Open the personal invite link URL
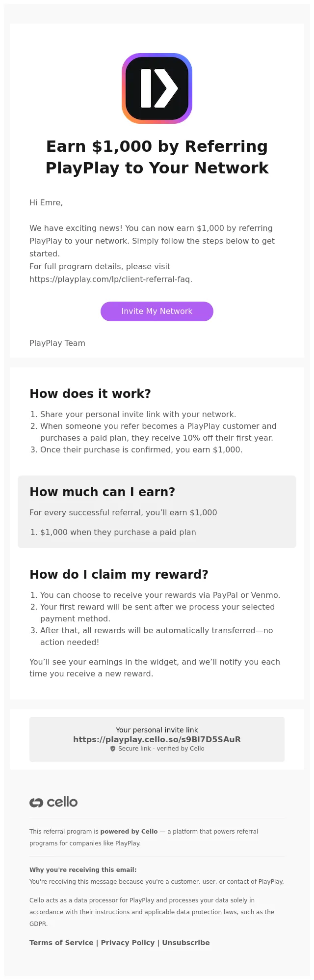Screen dimensions: 314x980 [x=157, y=739]
